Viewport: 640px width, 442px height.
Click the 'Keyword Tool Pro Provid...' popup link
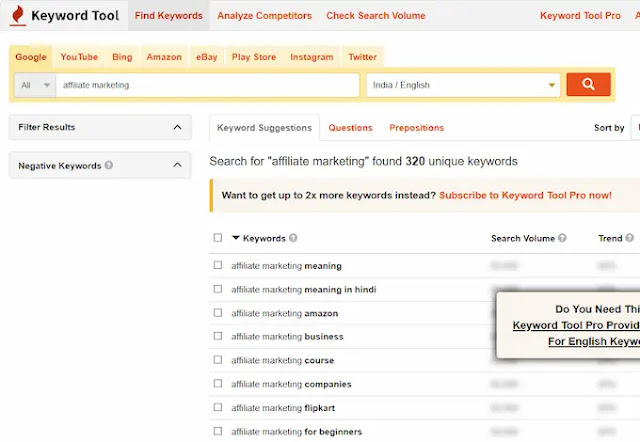[x=576, y=325]
